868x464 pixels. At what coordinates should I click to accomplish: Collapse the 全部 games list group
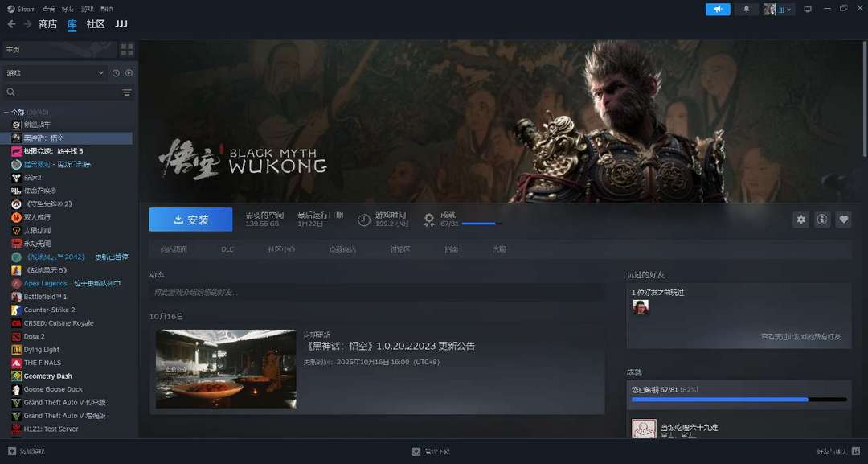pos(6,113)
